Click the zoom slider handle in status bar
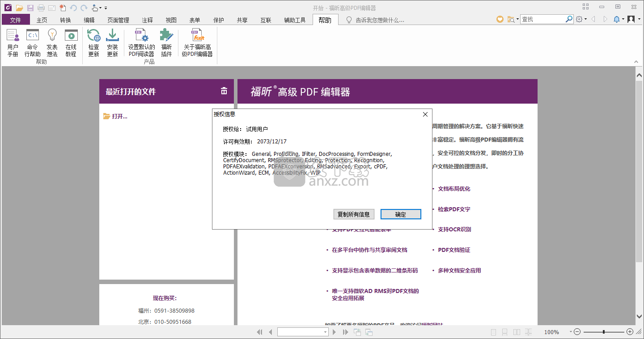644x339 pixels. (604, 332)
